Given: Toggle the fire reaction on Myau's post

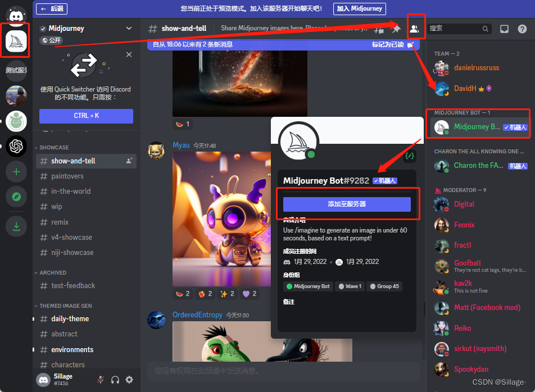Looking at the screenshot, I should coord(206,294).
